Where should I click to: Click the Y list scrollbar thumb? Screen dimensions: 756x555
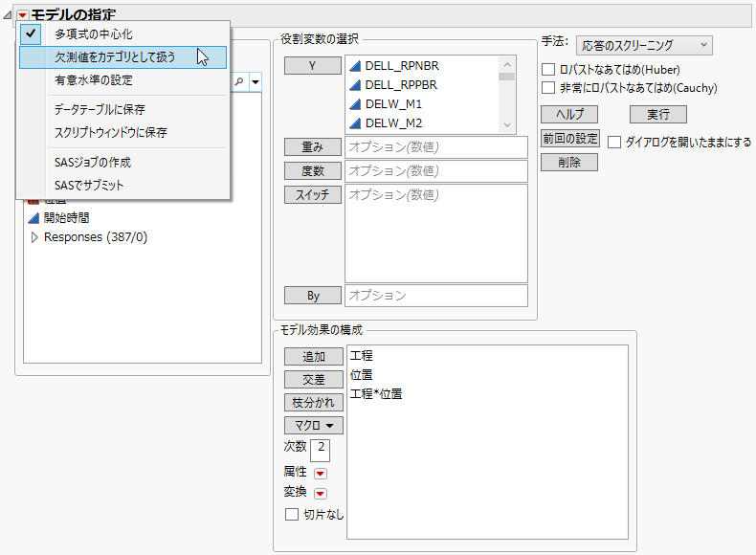pyautogui.click(x=507, y=77)
